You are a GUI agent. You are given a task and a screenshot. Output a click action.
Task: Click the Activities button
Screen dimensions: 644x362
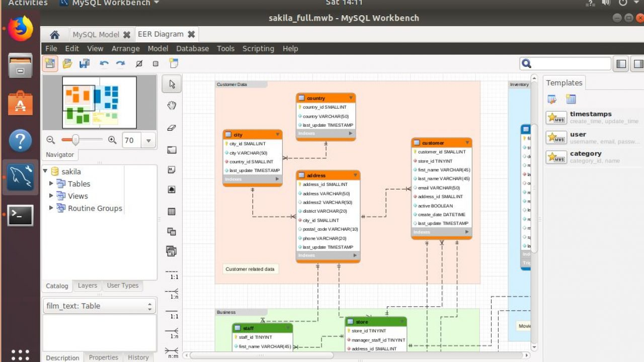28,3
